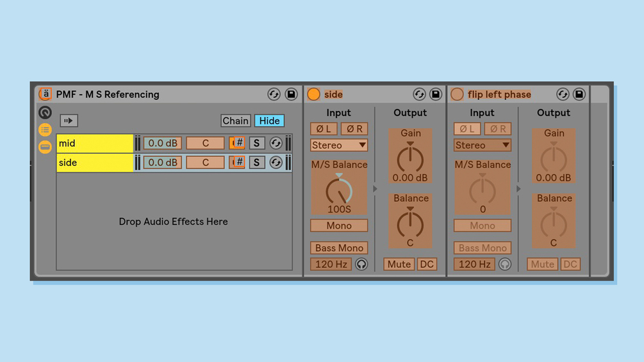The image size is (644, 362).
Task: Click 120 Hz field on flip left phase device
Action: [x=474, y=265]
